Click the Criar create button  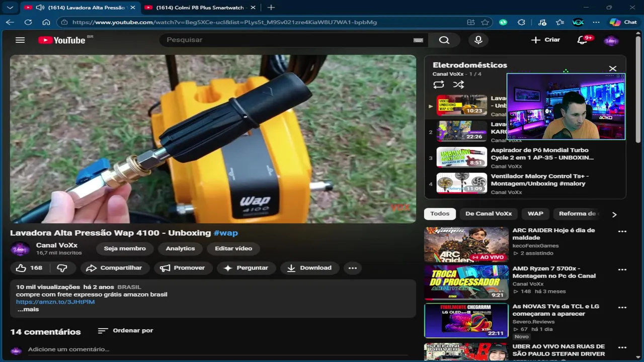(546, 40)
